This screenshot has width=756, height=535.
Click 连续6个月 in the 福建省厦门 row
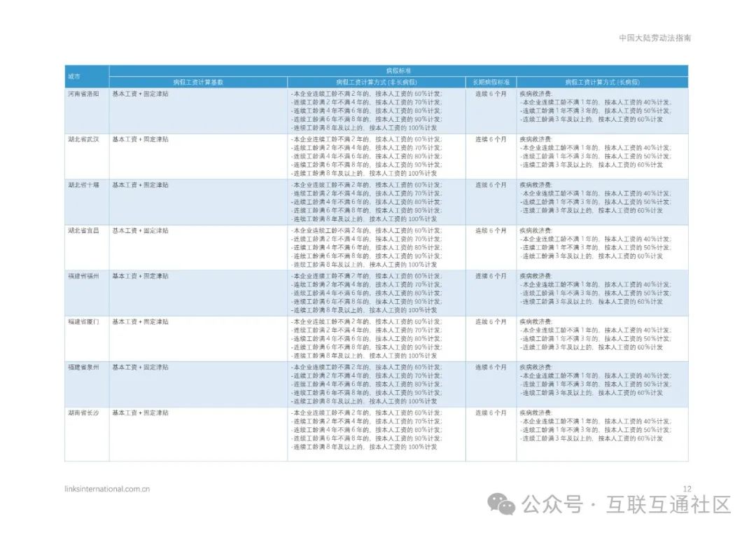pyautogui.click(x=491, y=322)
